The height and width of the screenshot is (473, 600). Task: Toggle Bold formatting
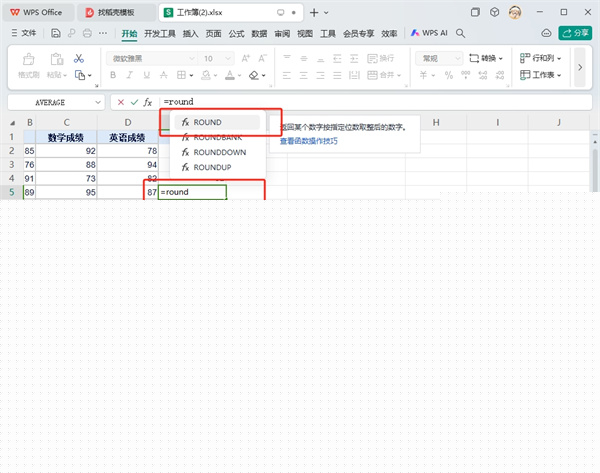pyautogui.click(x=113, y=75)
